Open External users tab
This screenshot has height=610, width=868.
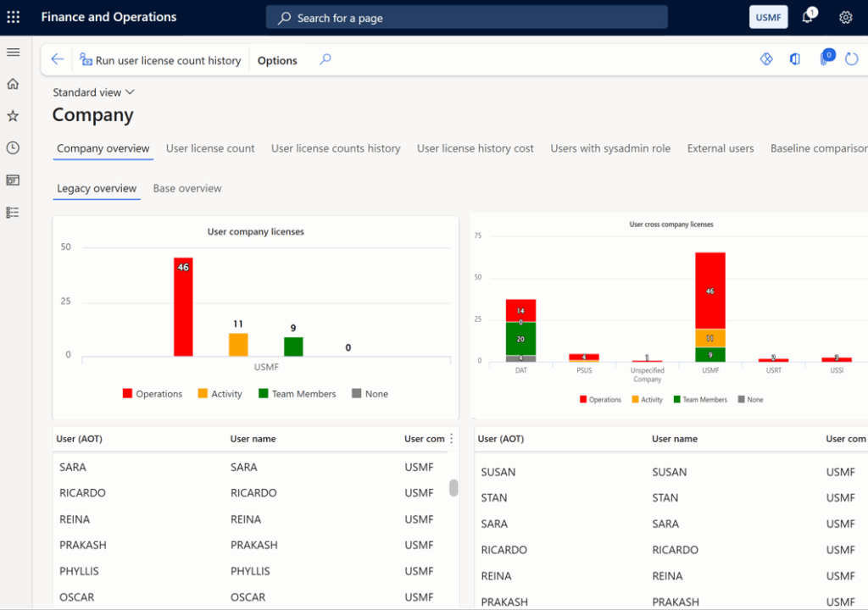click(721, 148)
